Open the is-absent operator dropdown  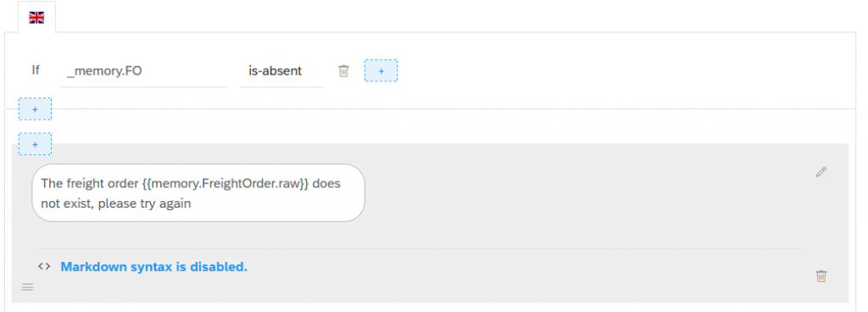pyautogui.click(x=281, y=71)
